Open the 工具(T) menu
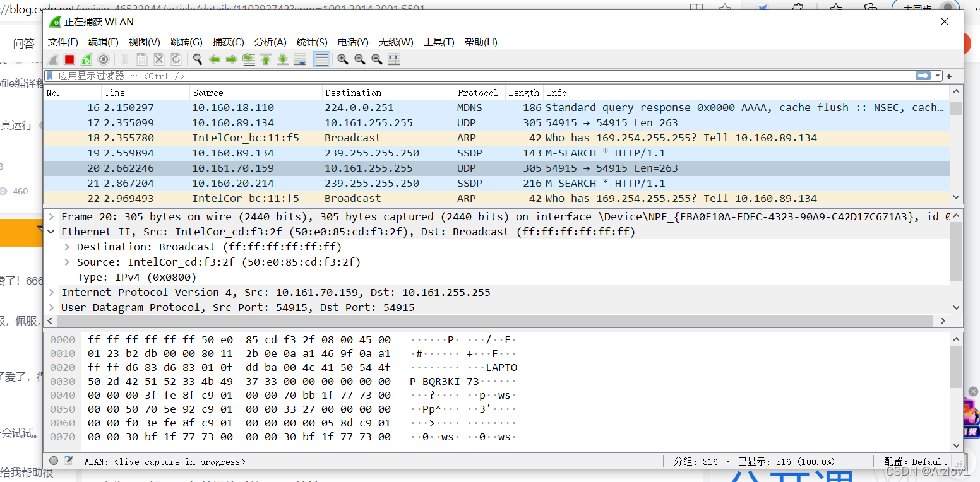980x482 pixels. [x=439, y=42]
